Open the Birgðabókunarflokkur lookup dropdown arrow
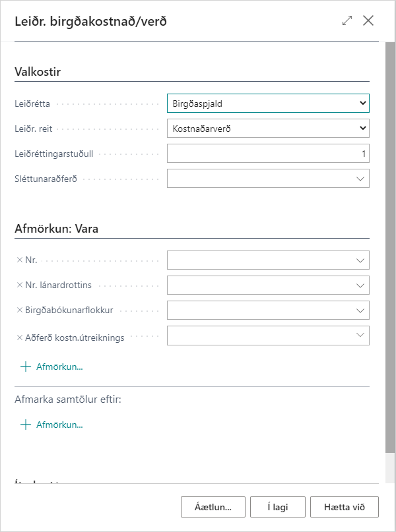This screenshot has width=396, height=532. [x=360, y=310]
